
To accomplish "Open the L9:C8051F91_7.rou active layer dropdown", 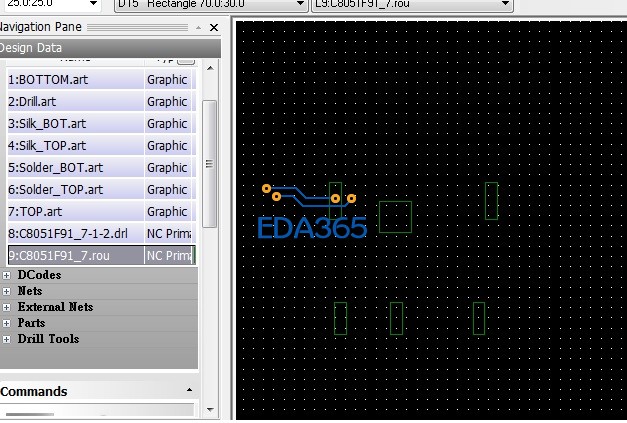I will coord(505,4).
